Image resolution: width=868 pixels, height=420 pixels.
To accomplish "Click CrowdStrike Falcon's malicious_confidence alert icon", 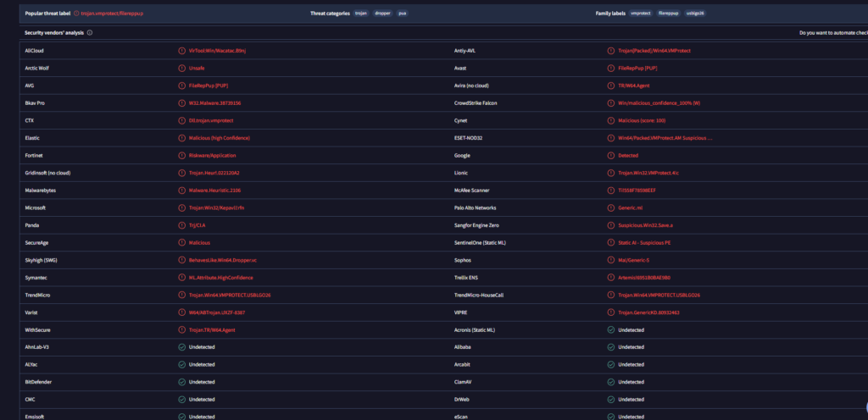I will (x=610, y=102).
